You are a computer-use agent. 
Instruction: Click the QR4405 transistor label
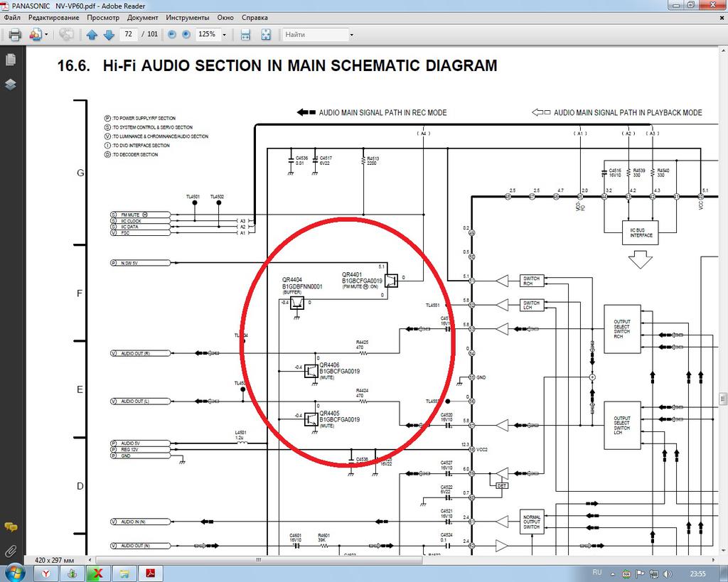(x=329, y=413)
